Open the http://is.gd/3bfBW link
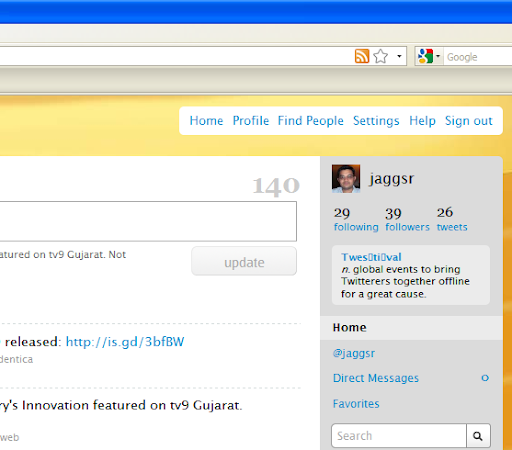Viewport: 512px width, 450px height. pyautogui.click(x=125, y=342)
